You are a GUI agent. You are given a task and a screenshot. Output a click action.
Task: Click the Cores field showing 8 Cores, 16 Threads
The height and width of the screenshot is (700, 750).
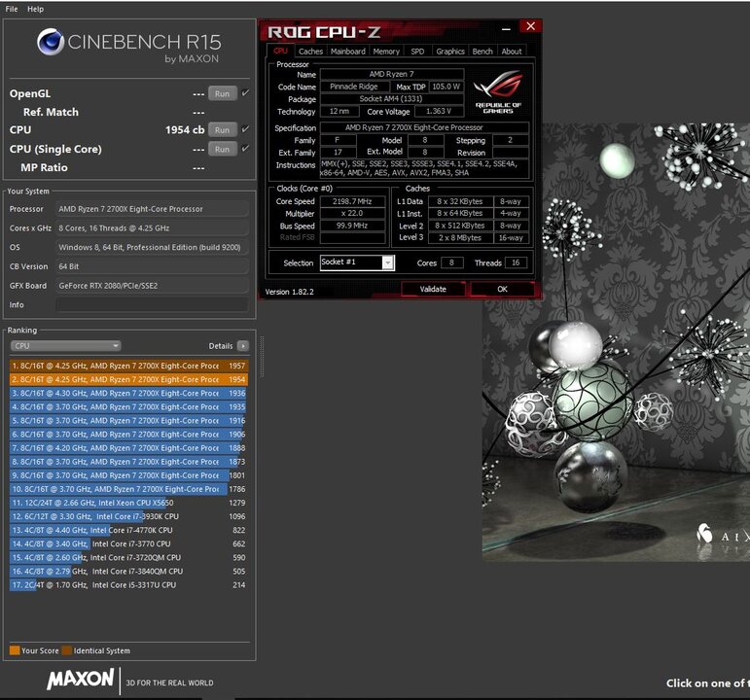click(152, 228)
